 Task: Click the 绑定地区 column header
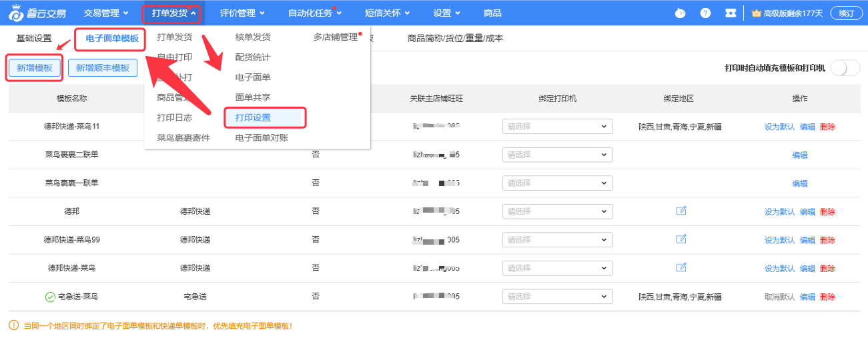click(x=679, y=98)
